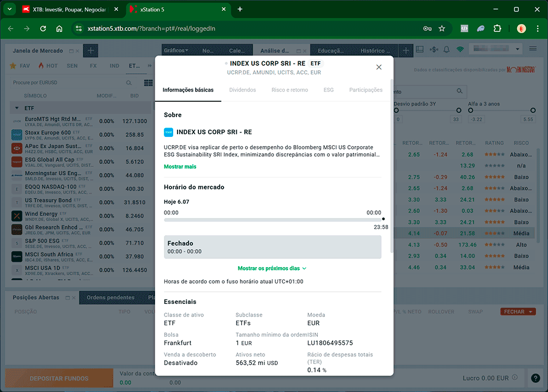Select the HOT flame category
This screenshot has width=548, height=392.
click(x=48, y=66)
